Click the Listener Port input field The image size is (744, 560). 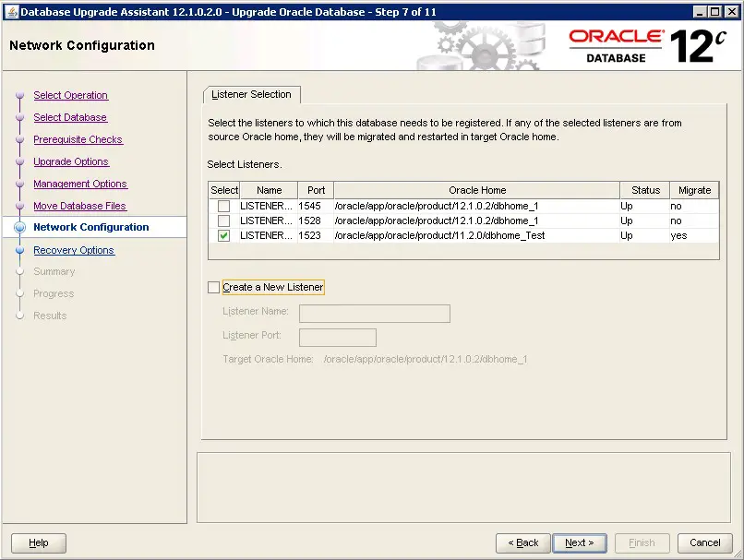coord(338,338)
